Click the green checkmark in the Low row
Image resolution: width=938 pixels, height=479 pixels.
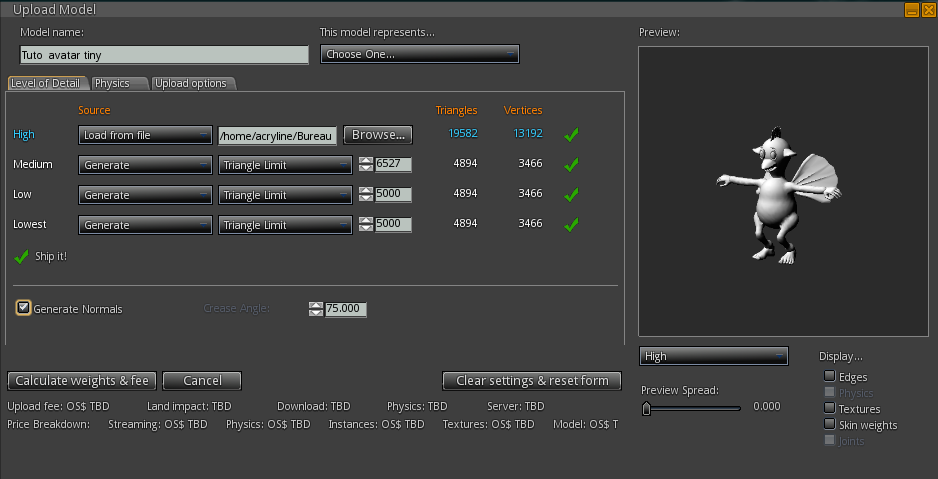click(x=571, y=194)
